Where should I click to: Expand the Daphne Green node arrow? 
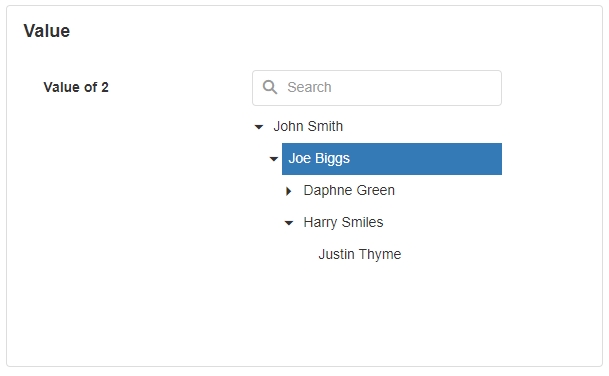pos(289,191)
